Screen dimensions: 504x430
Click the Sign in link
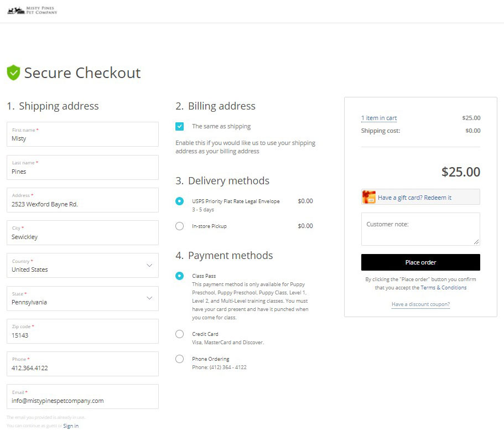click(x=71, y=426)
